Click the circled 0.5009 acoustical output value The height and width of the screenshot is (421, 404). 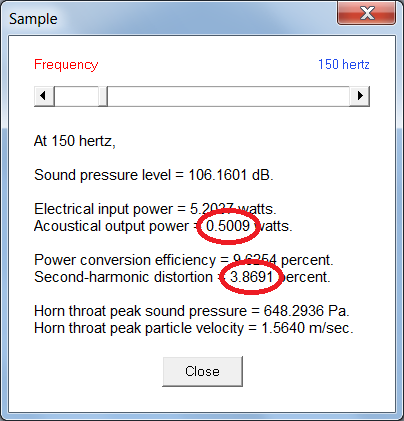[228, 226]
